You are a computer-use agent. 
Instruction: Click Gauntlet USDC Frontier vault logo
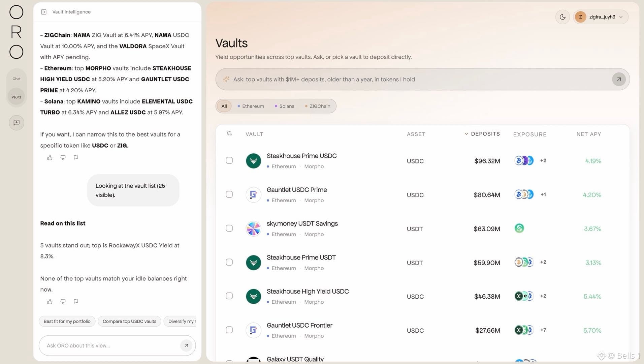(x=254, y=330)
